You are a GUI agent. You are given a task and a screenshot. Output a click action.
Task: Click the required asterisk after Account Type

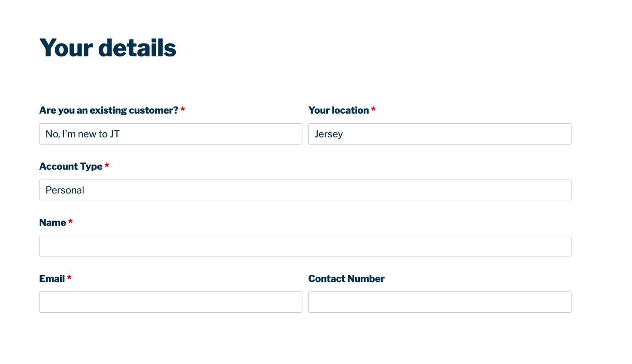click(107, 165)
